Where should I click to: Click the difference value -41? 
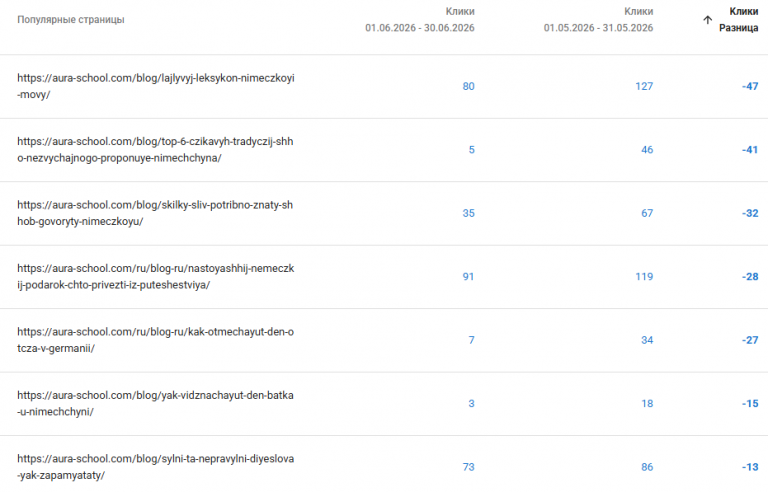(750, 150)
